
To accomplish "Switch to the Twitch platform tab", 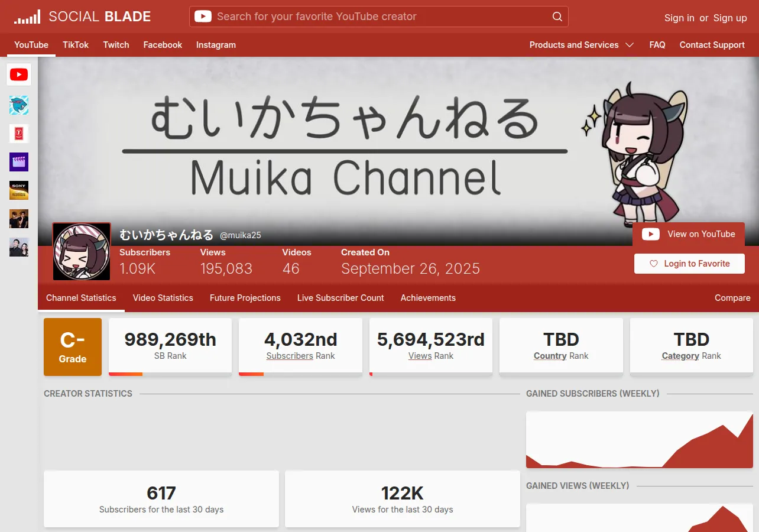I will click(116, 45).
